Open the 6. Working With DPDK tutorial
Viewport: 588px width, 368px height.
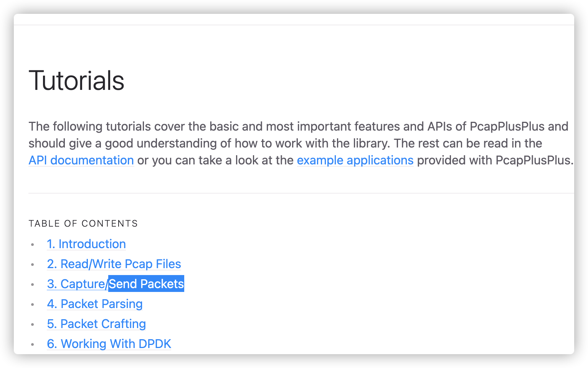click(109, 344)
